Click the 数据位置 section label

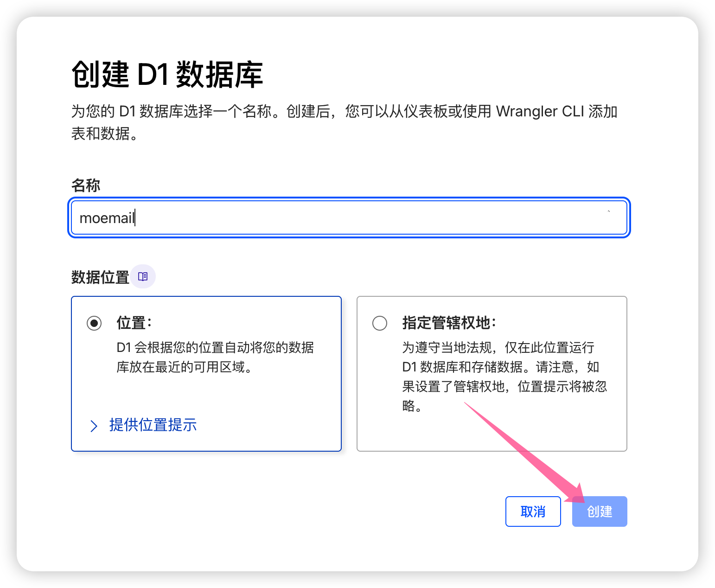(x=100, y=277)
